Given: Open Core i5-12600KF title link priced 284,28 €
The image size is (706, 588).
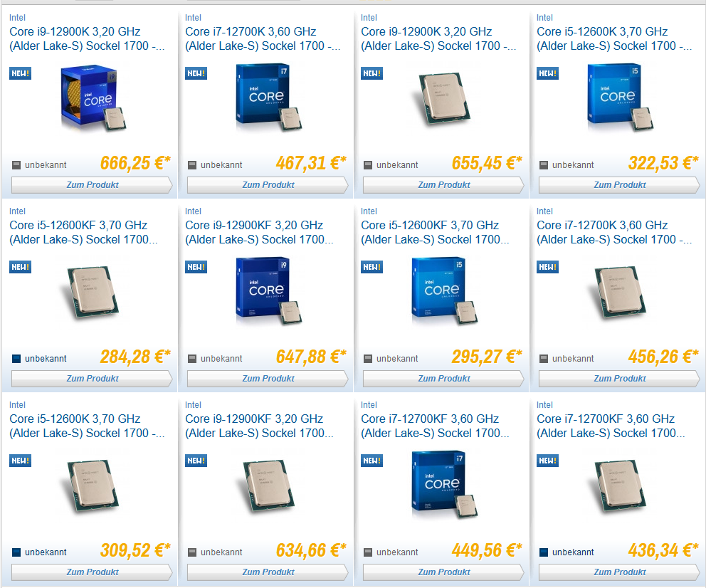Looking at the screenshot, I should [84, 232].
